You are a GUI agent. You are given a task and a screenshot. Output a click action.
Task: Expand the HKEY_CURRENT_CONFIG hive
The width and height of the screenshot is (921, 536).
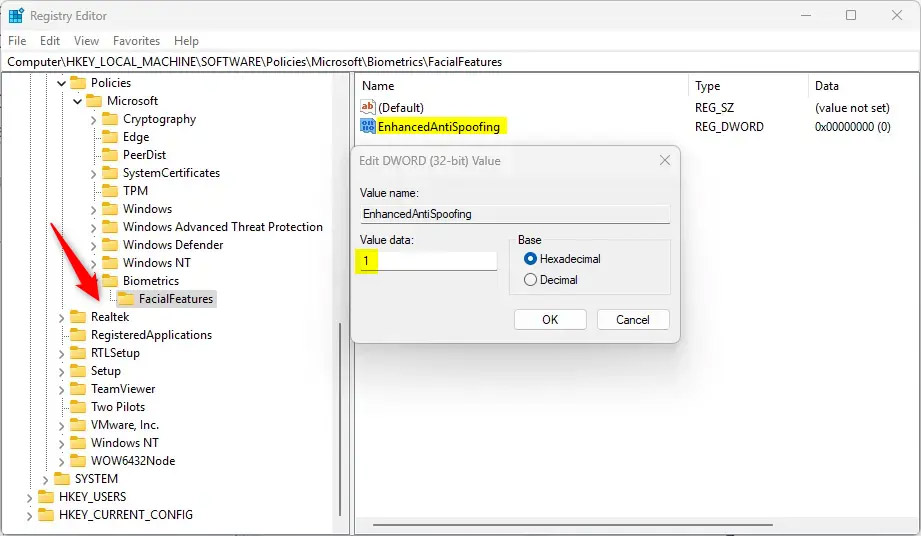point(29,515)
